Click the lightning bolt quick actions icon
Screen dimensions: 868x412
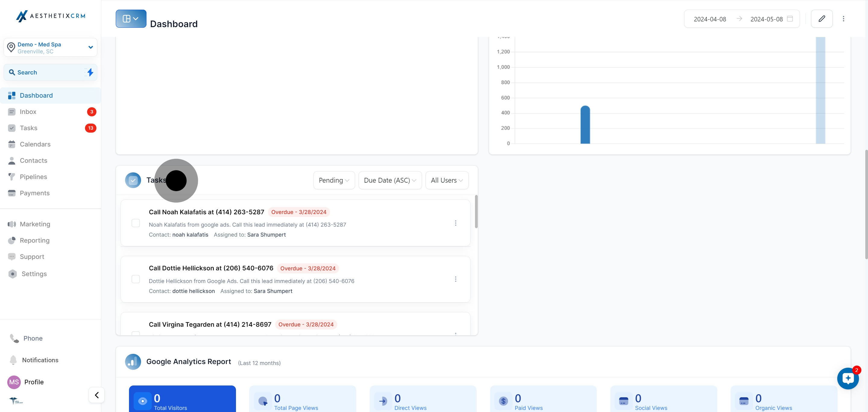click(x=90, y=72)
